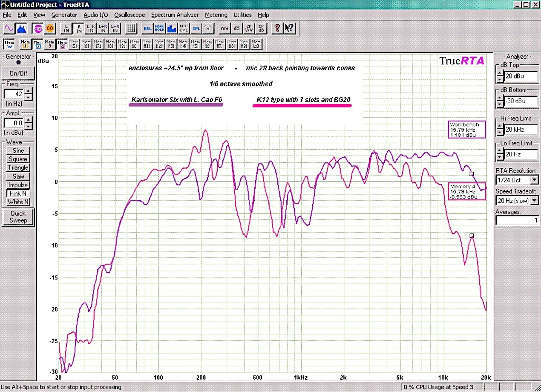541x392 pixels.
Task: Click the red STOP toolbar icon
Action: (38, 29)
